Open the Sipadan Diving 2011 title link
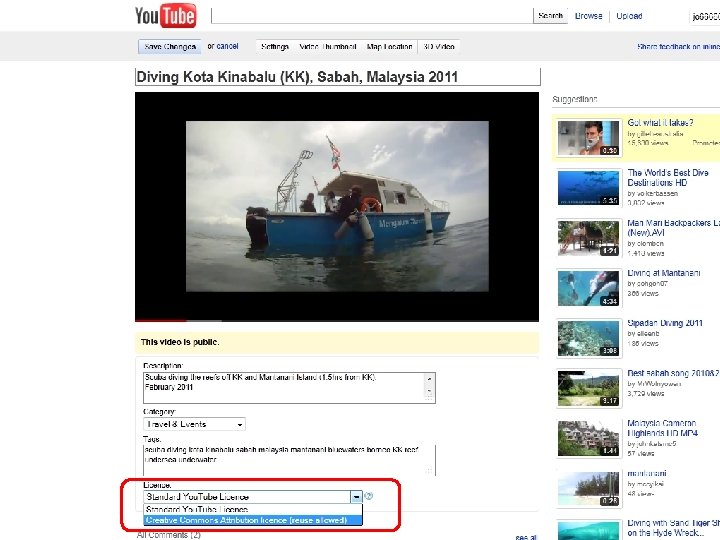This screenshot has width=720, height=540. tap(664, 323)
